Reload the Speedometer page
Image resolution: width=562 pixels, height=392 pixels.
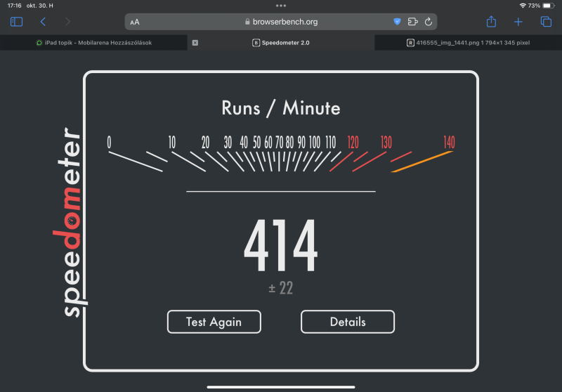(429, 22)
